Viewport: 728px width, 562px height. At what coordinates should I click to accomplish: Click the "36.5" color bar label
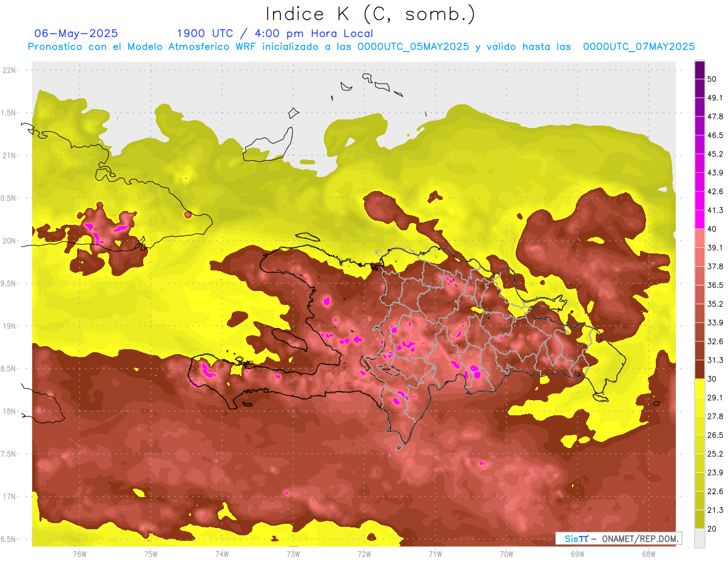coord(715,285)
